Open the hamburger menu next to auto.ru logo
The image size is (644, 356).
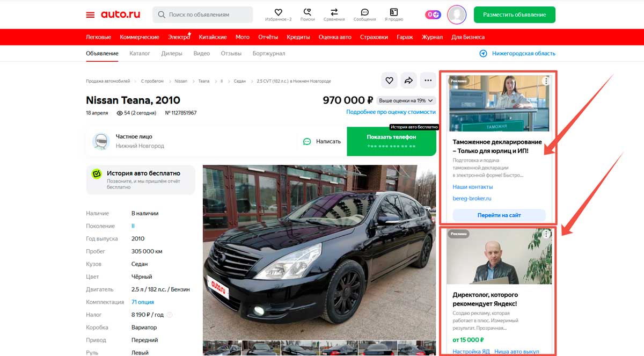click(x=90, y=14)
